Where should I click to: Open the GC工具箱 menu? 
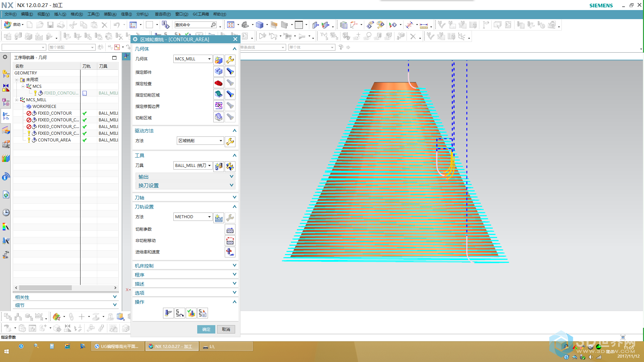pos(201,14)
